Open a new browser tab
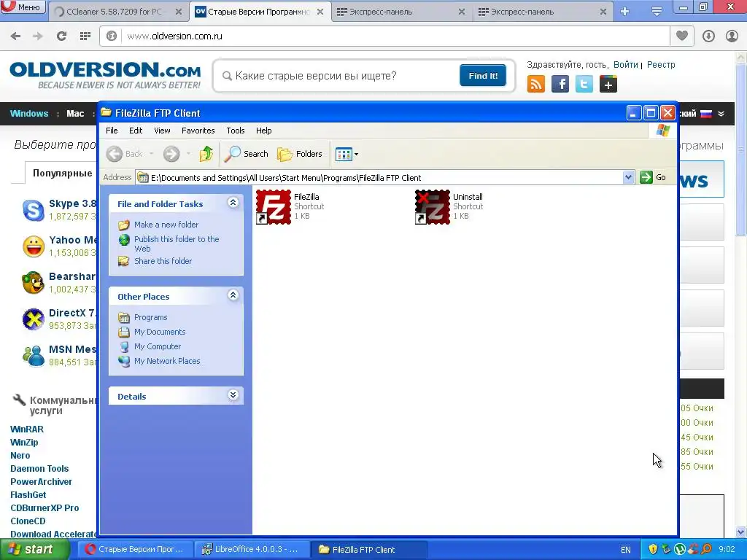Screen dimensions: 747x560 coord(625,12)
